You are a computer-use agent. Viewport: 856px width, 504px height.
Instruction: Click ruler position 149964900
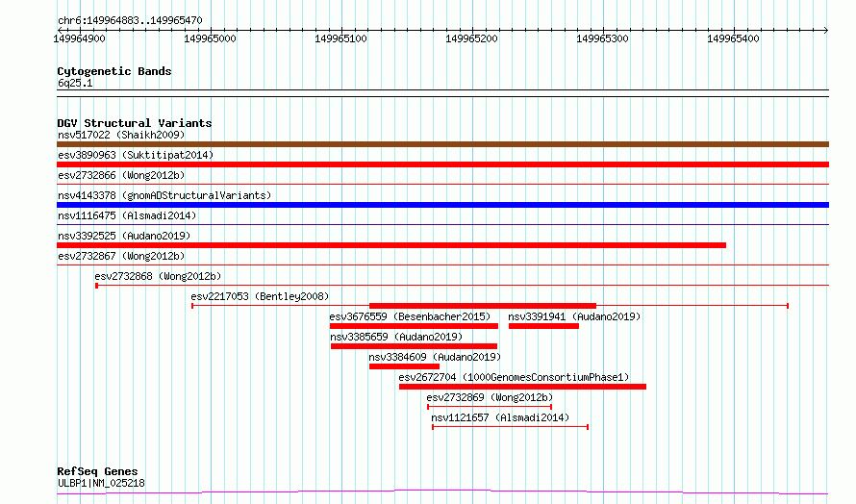[79, 38]
